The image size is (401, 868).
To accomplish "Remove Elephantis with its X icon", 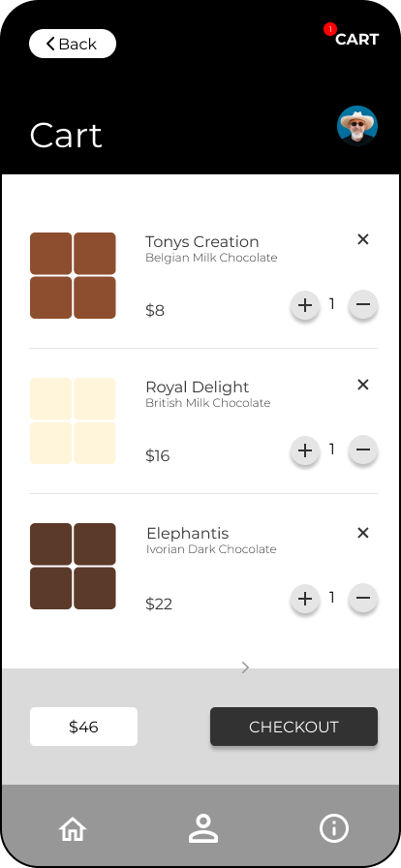I will 363,533.
